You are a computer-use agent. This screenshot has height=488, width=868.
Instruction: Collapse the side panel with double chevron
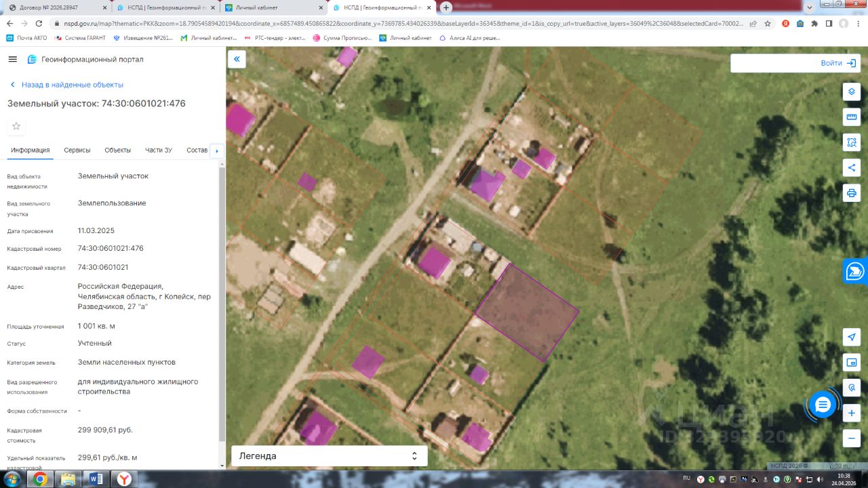pyautogui.click(x=237, y=59)
